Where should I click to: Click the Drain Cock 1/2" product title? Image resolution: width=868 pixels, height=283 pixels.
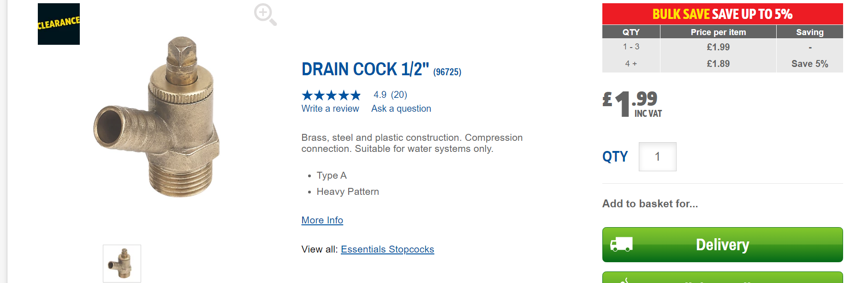click(x=365, y=69)
